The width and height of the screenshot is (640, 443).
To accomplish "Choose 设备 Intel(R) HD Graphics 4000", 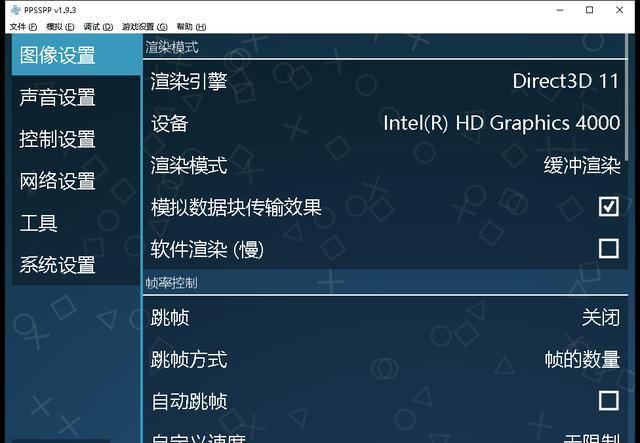I will [385, 123].
